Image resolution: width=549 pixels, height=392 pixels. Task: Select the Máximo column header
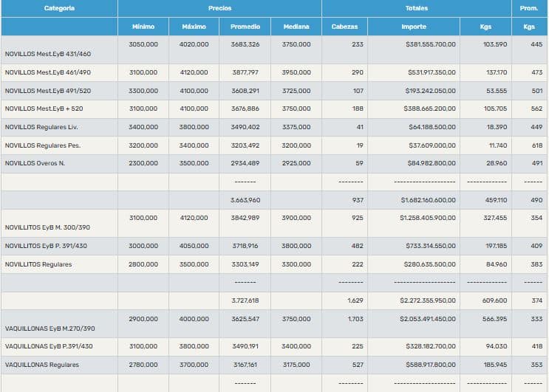coord(194,27)
